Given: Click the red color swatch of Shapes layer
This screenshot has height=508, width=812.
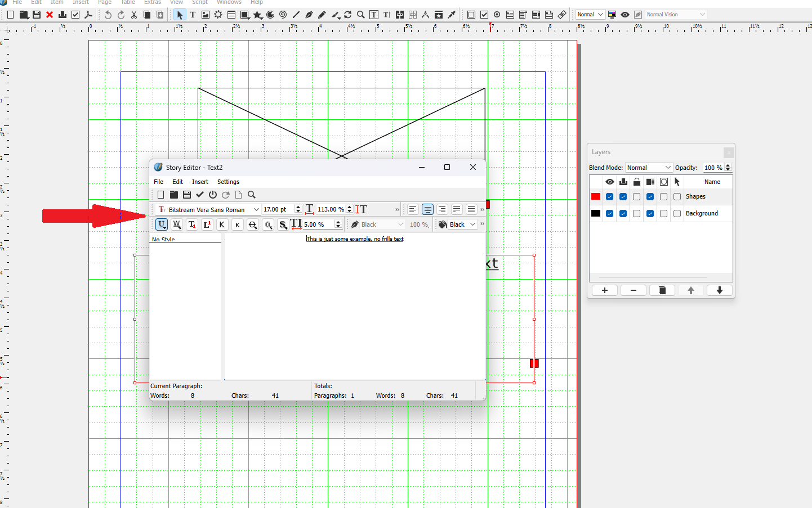Looking at the screenshot, I should tap(596, 197).
